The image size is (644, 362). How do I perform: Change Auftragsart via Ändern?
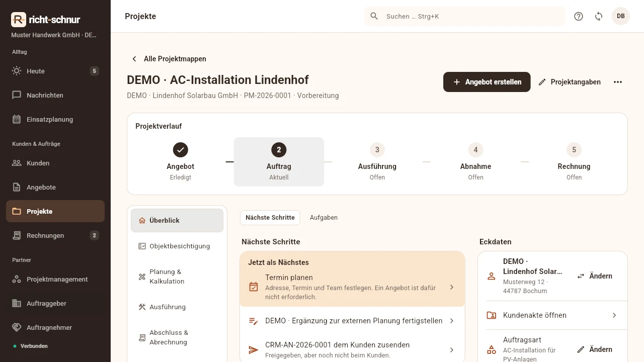point(595,349)
